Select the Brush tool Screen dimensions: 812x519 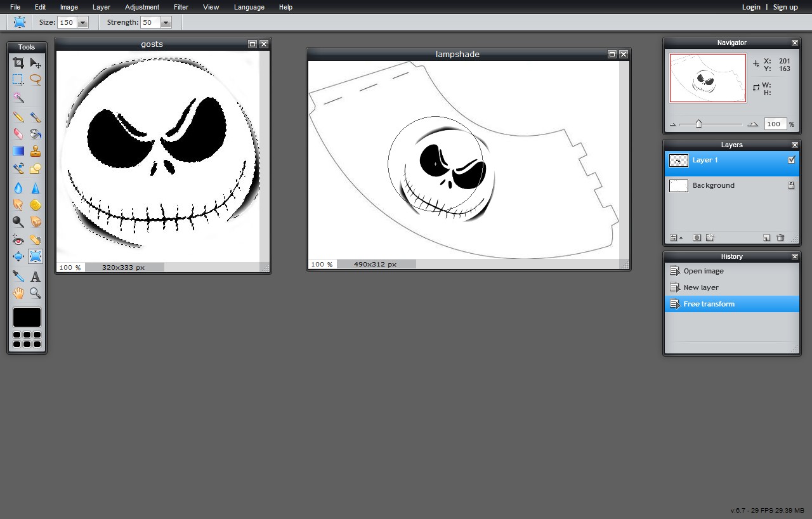coord(36,117)
